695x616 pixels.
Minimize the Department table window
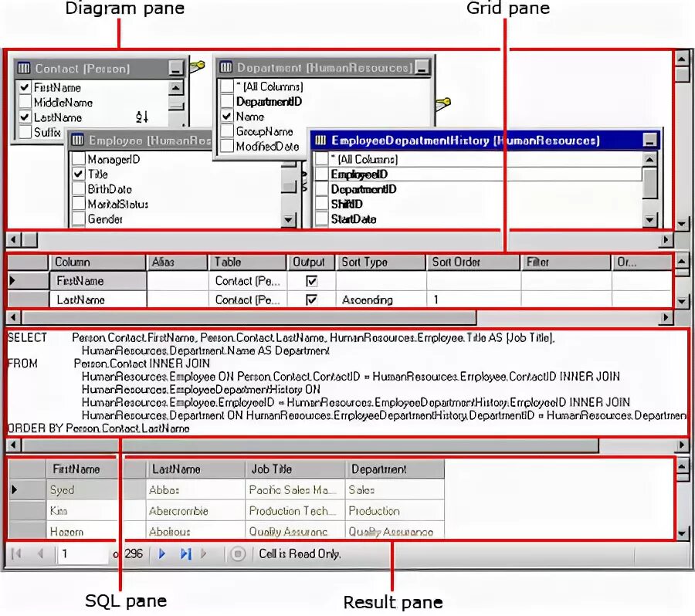point(422,67)
